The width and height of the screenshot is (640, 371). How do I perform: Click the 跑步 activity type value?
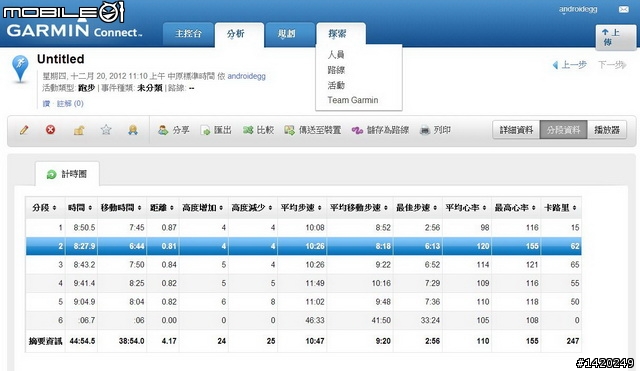pyautogui.click(x=86, y=88)
